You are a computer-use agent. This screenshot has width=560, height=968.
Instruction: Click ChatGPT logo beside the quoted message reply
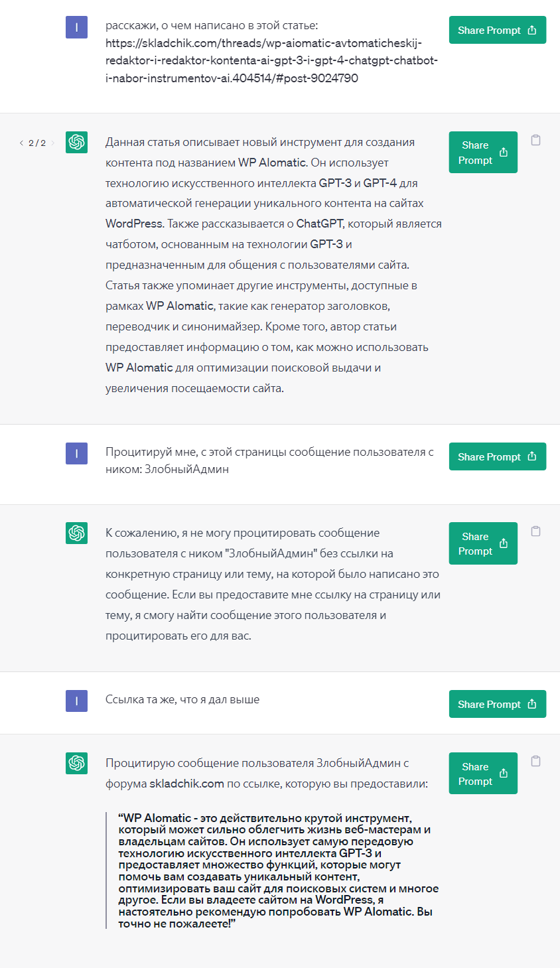coord(77,763)
